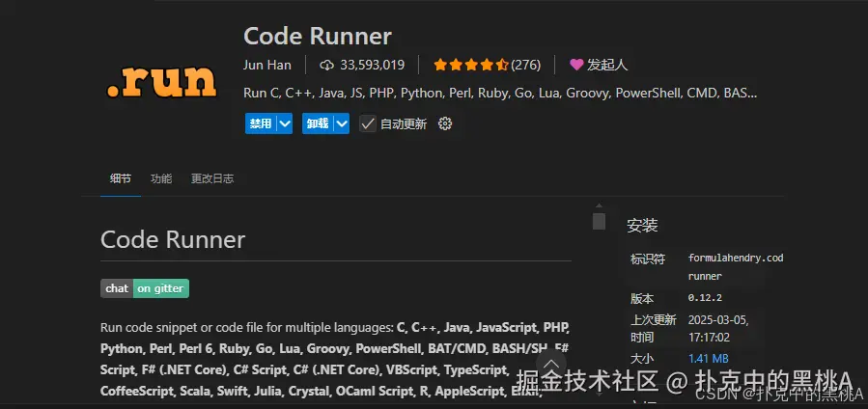Screen dimensions: 868x409
Task: Expand the 卸载 dropdown arrow
Action: (x=342, y=123)
